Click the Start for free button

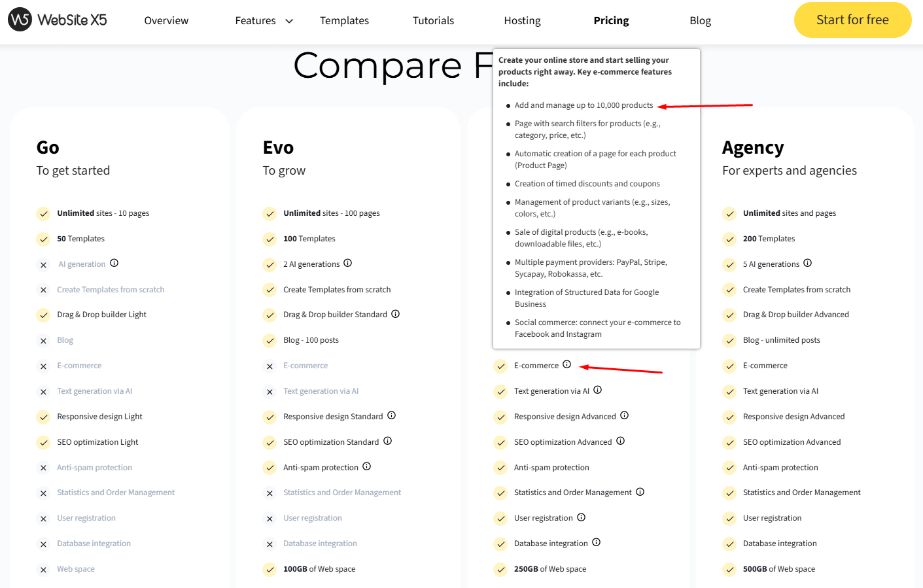click(852, 20)
